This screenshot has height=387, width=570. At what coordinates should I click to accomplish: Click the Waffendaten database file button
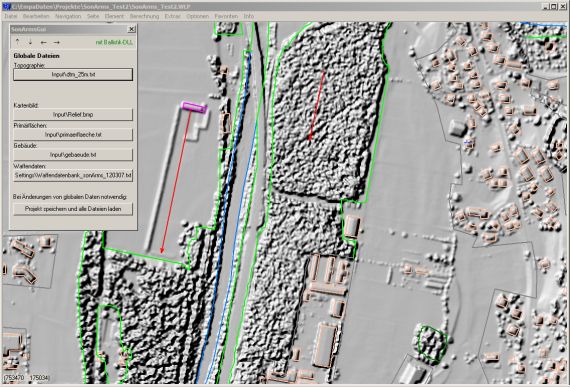[x=73, y=175]
